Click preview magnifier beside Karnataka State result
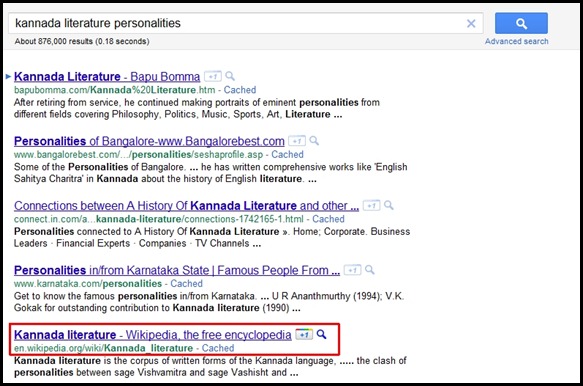This screenshot has width=583, height=386. click(370, 270)
